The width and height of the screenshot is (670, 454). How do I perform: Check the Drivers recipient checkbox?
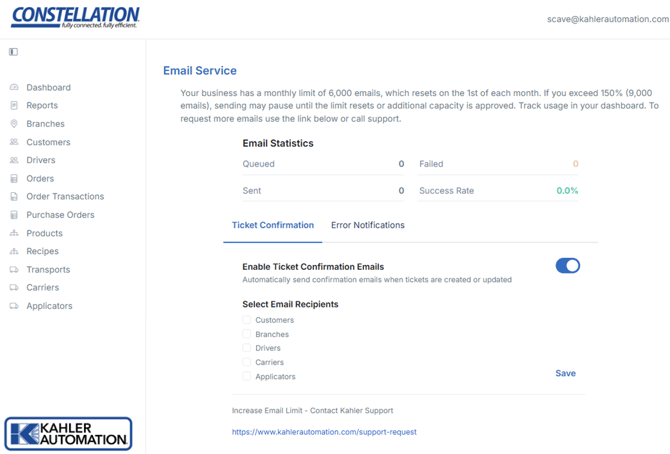coord(247,349)
